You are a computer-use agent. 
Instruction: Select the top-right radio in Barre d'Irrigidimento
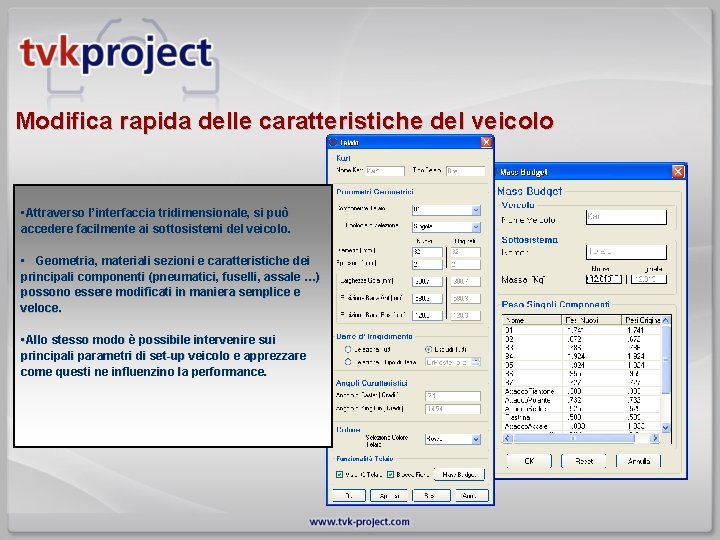tap(428, 349)
